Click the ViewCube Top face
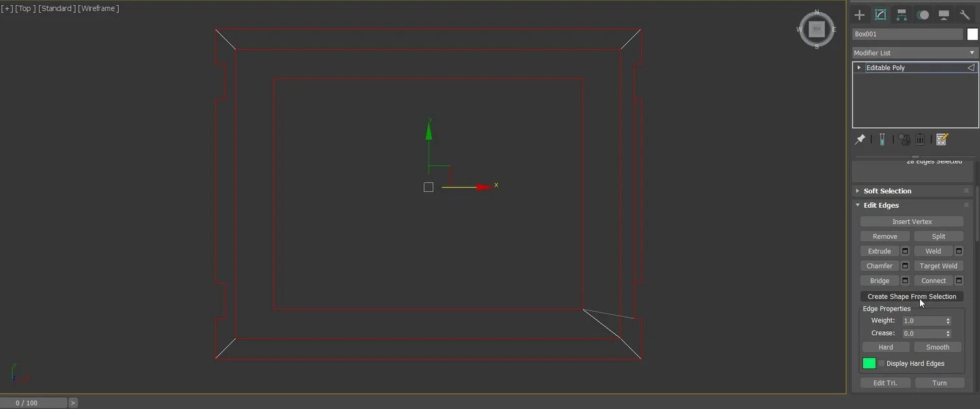Viewport: 980px width, 409px height. click(x=817, y=29)
